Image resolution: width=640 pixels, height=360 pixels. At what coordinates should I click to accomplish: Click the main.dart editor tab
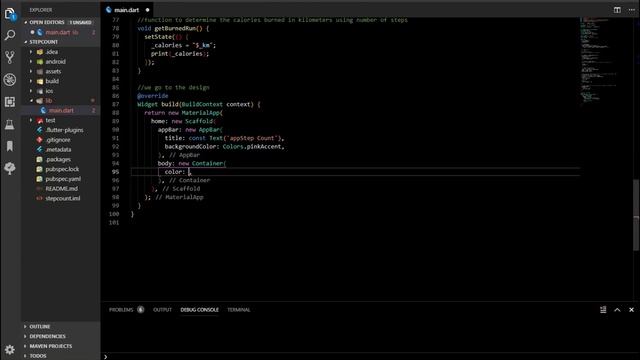coord(127,10)
